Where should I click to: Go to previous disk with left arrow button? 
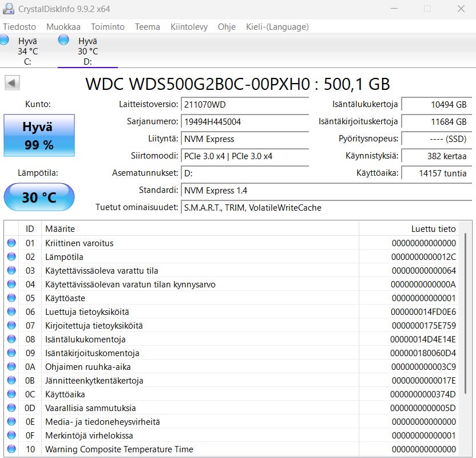click(x=12, y=83)
